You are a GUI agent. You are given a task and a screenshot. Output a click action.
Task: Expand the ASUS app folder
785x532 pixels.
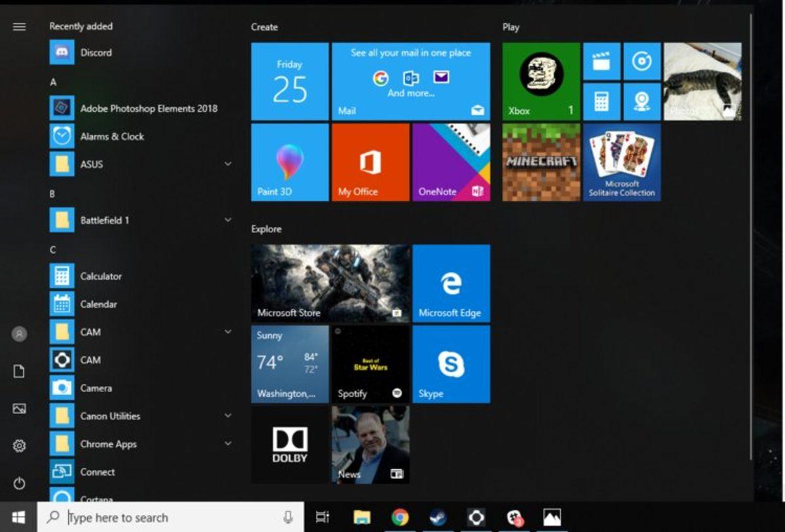pyautogui.click(x=228, y=164)
